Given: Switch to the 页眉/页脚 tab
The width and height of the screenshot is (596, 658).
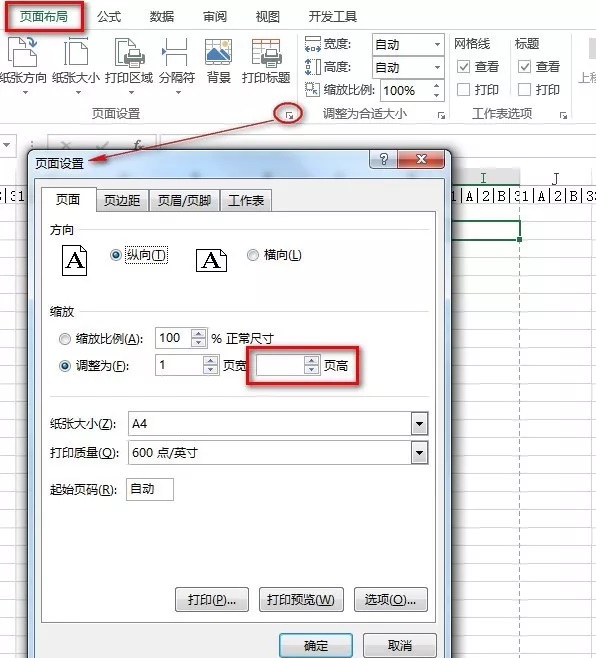Looking at the screenshot, I should (184, 200).
